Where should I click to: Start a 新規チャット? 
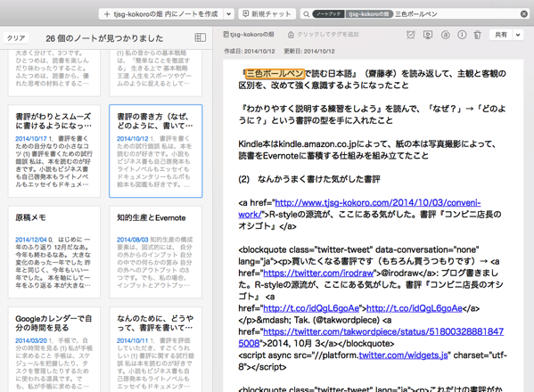267,14
